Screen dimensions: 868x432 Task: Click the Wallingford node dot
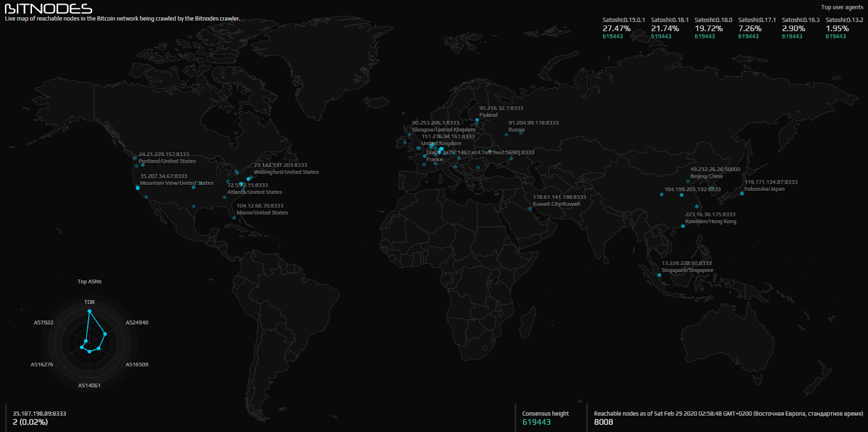248,179
